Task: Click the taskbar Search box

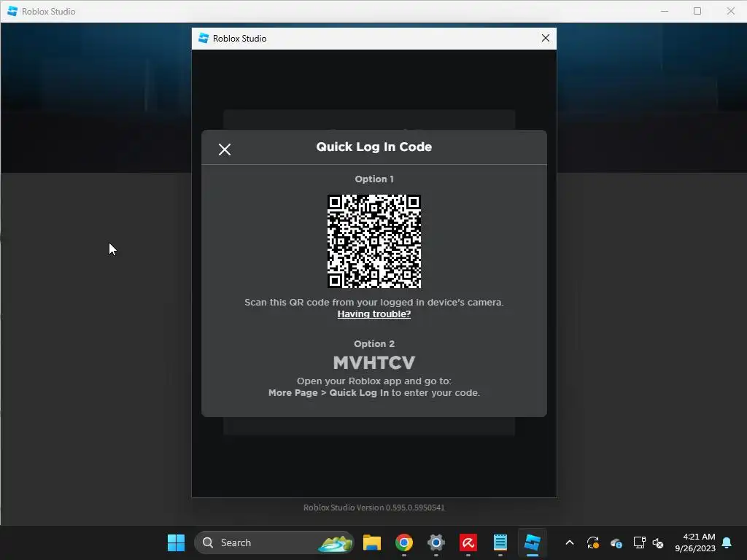Action: point(274,542)
